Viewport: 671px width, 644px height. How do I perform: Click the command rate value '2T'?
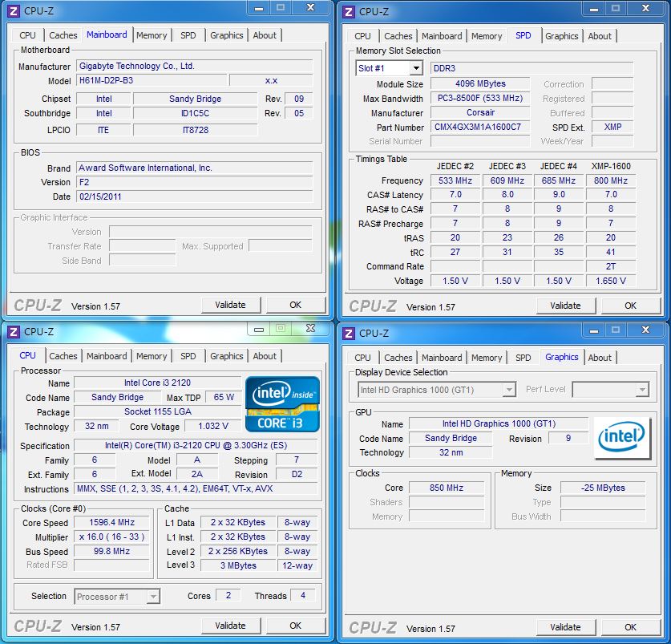click(x=611, y=266)
